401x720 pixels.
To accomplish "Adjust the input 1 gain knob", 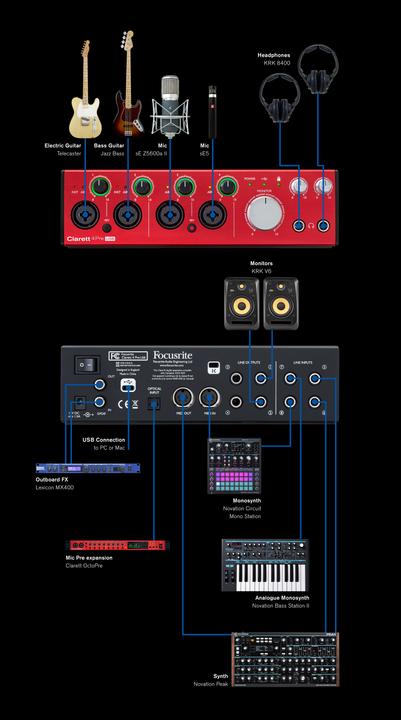I will click(101, 186).
